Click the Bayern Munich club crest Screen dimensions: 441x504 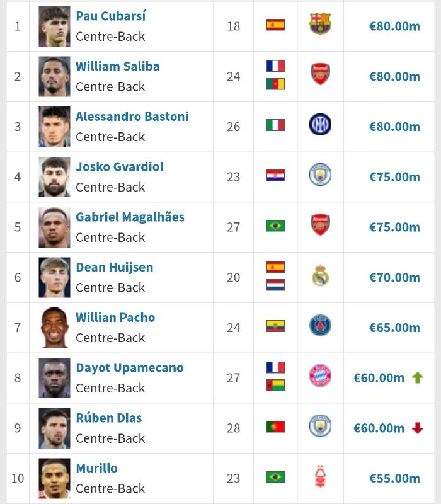pyautogui.click(x=320, y=377)
